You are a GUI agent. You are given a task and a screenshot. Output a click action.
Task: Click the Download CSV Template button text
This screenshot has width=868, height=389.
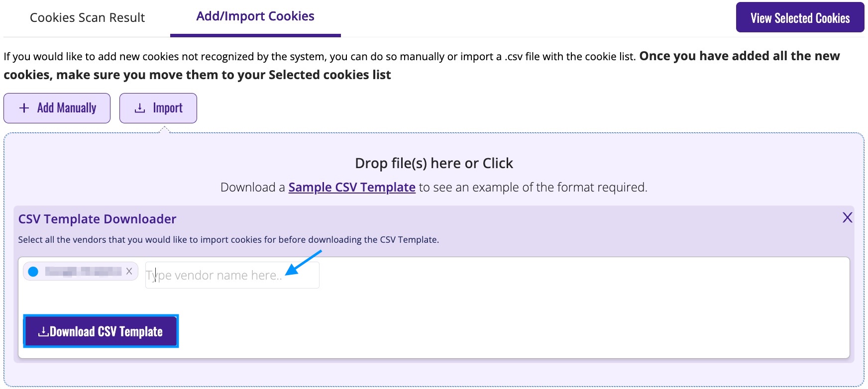106,331
